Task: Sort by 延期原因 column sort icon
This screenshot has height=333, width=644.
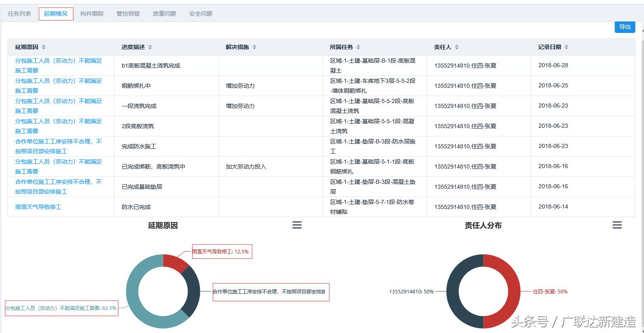Action: click(44, 47)
